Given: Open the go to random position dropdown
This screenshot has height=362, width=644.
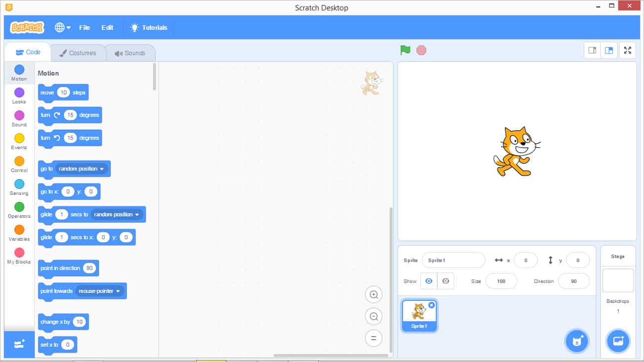Looking at the screenshot, I should click(82, 169).
